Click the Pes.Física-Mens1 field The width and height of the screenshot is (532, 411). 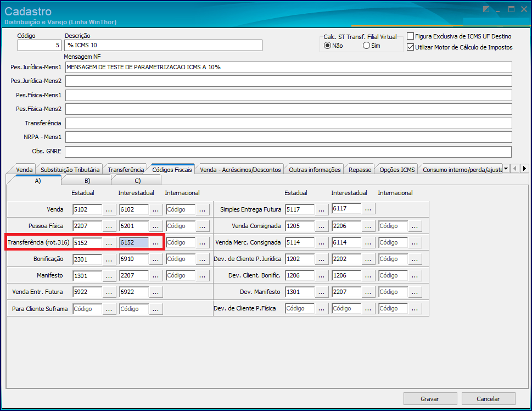coord(288,95)
